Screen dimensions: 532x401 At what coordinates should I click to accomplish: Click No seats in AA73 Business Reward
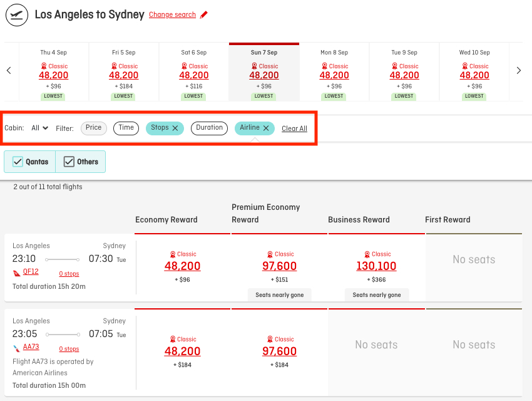pyautogui.click(x=376, y=345)
